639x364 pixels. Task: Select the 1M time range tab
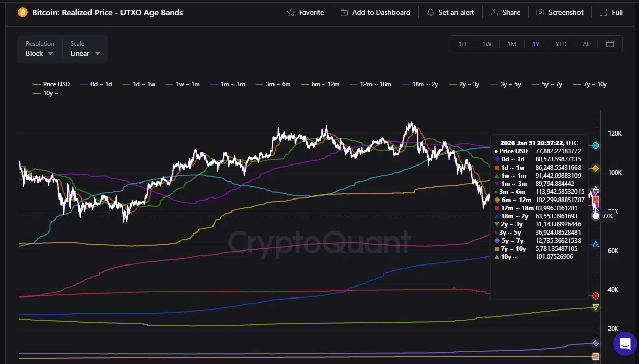click(512, 44)
